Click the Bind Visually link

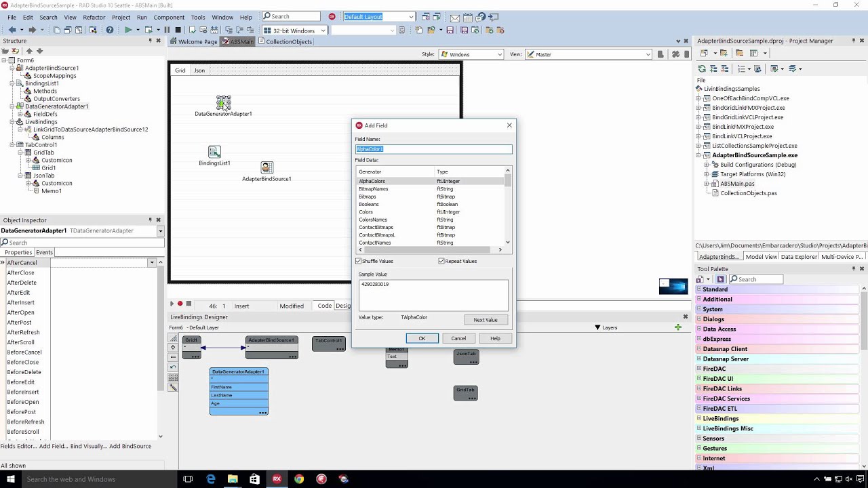[x=87, y=446]
